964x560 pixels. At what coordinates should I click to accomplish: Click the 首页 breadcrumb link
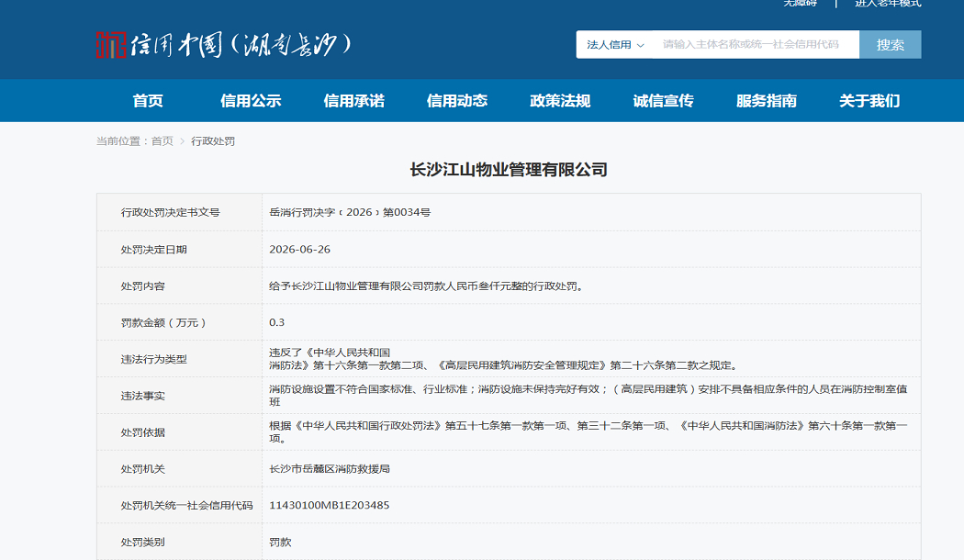click(x=163, y=141)
